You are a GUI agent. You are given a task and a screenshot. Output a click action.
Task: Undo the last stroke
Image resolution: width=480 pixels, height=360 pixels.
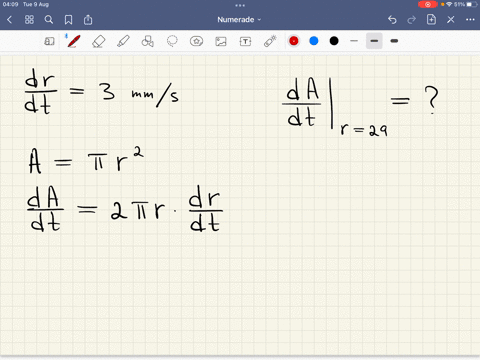[x=392, y=20]
